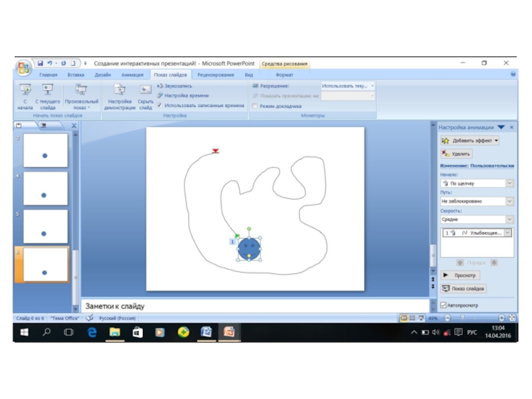Viewport: 532px width, 399px height.
Task: Open Microsoft Edge from the taskbar
Action: (92, 332)
